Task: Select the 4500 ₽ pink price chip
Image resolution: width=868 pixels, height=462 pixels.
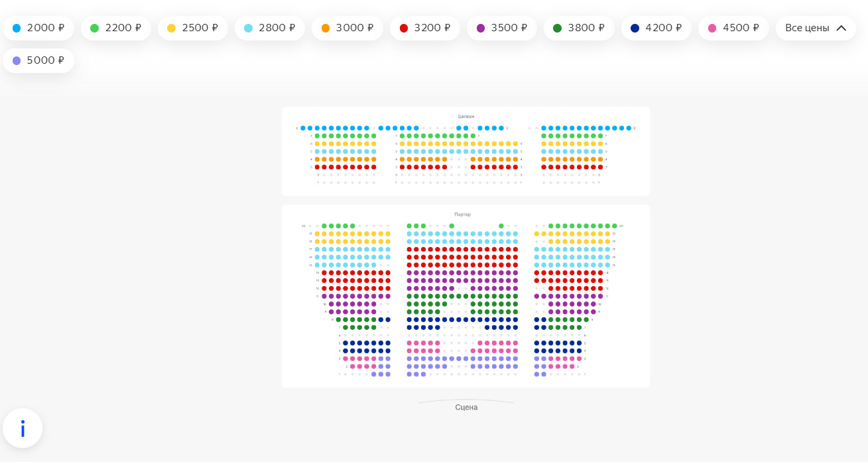Action: pos(733,28)
